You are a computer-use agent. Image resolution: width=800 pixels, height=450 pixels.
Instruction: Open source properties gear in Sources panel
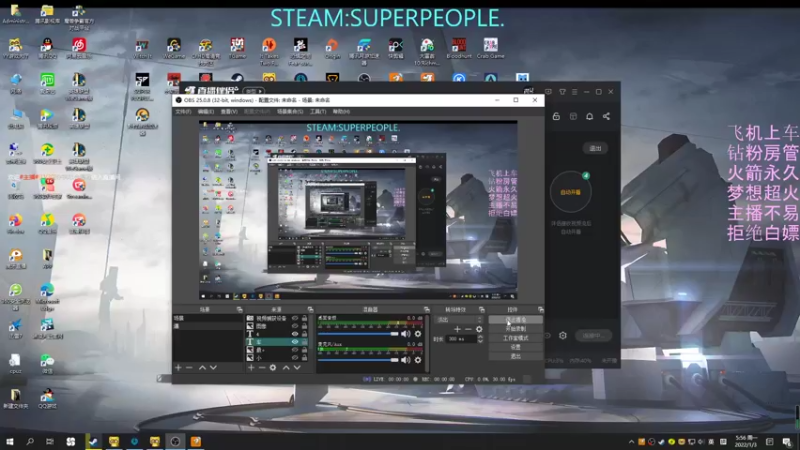tap(273, 367)
